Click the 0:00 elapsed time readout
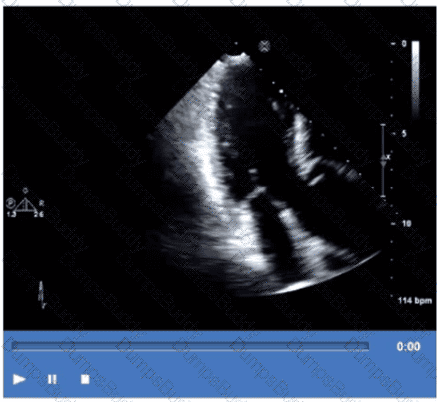The width and height of the screenshot is (437, 402). 408,347
